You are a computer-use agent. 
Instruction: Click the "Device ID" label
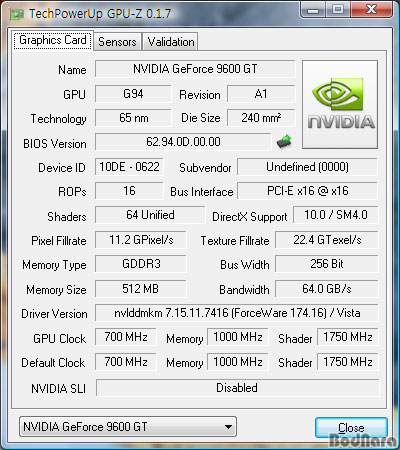point(62,168)
